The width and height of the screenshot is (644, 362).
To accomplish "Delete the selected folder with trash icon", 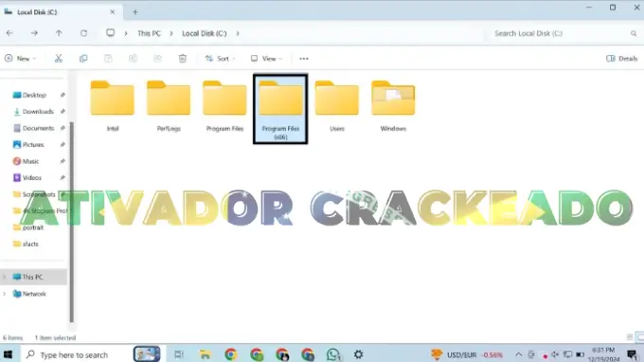I will pyautogui.click(x=183, y=59).
